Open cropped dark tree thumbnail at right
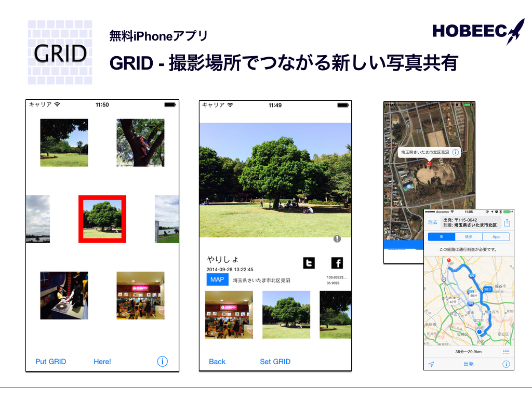 click(335, 314)
